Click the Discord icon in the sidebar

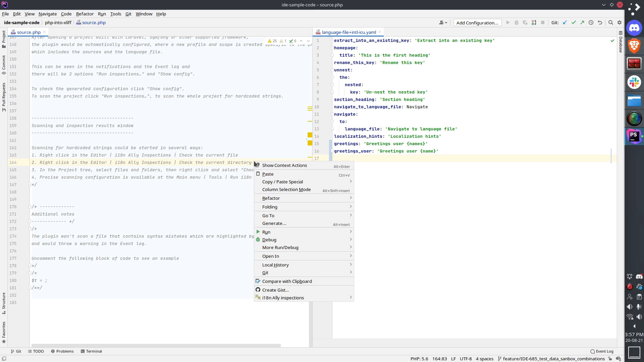tap(634, 28)
